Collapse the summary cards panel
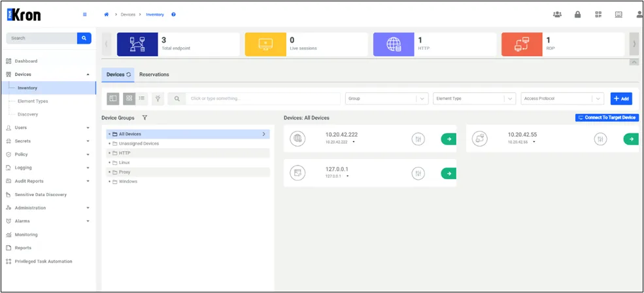Screen dimensions: 644x293 pos(634,62)
